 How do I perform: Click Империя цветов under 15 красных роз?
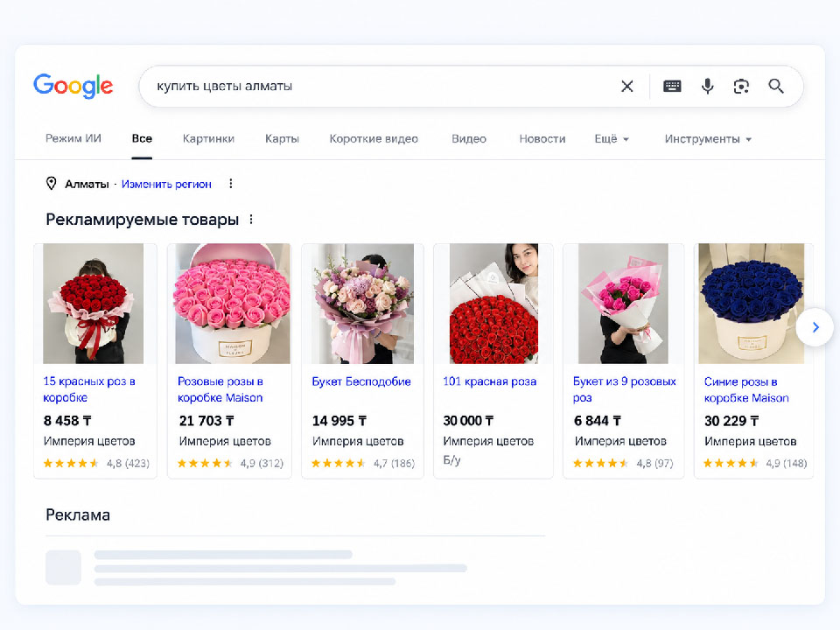coord(89,441)
